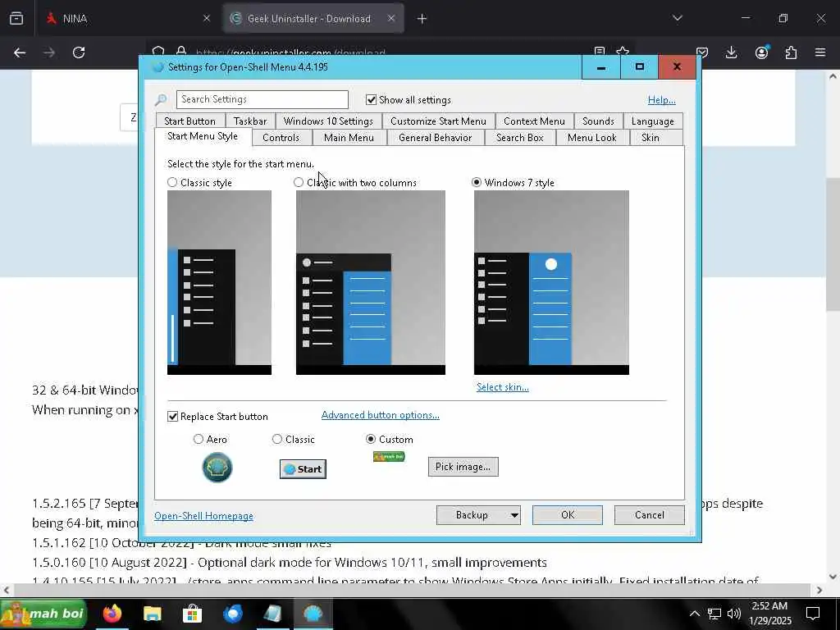The width and height of the screenshot is (840, 630).
Task: Open the Main Menu tab
Action: (x=349, y=138)
